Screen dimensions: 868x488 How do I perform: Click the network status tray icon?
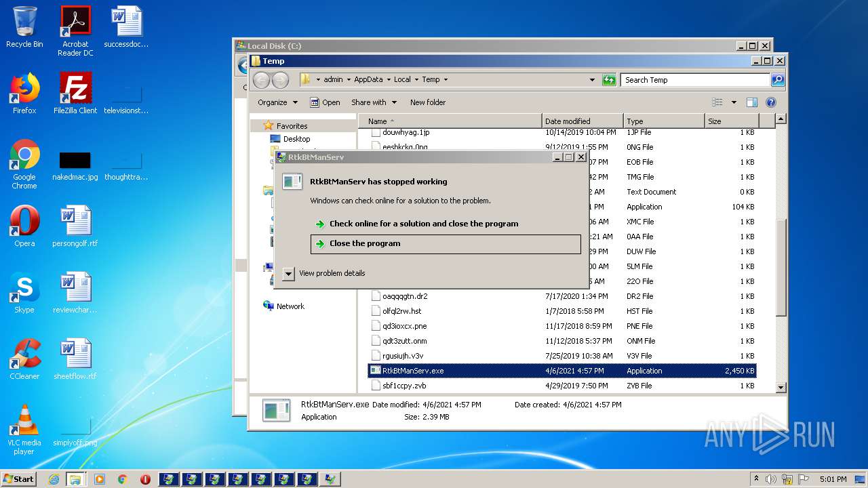click(x=787, y=479)
